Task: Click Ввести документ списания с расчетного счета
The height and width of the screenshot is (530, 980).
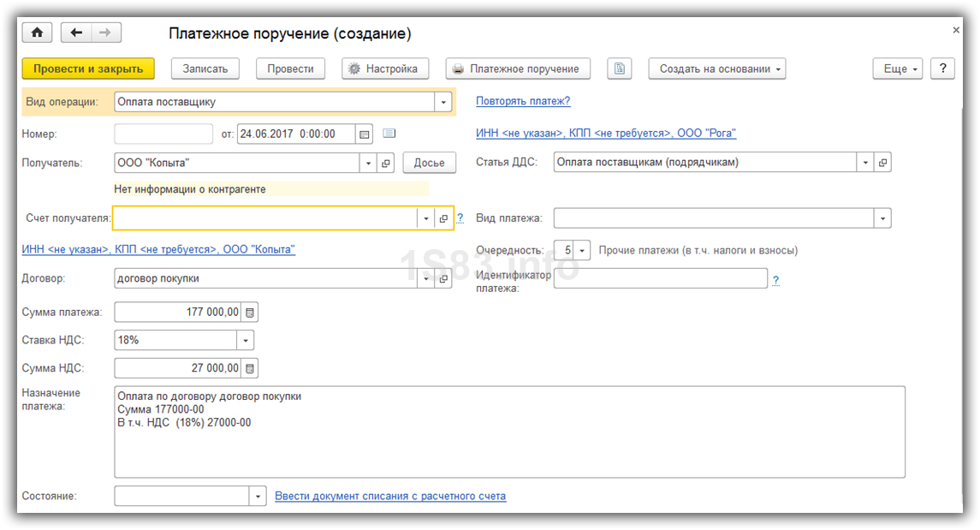Action: pyautogui.click(x=390, y=496)
